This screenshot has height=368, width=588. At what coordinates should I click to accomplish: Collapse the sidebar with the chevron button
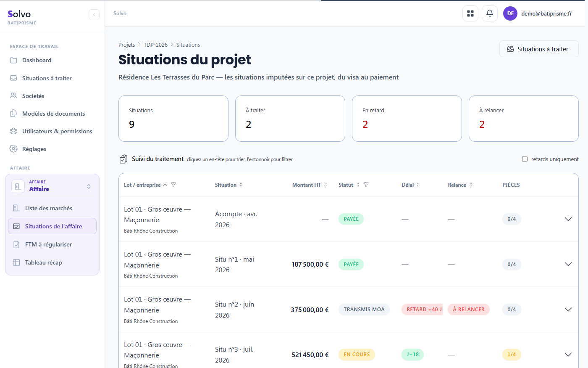coord(94,15)
